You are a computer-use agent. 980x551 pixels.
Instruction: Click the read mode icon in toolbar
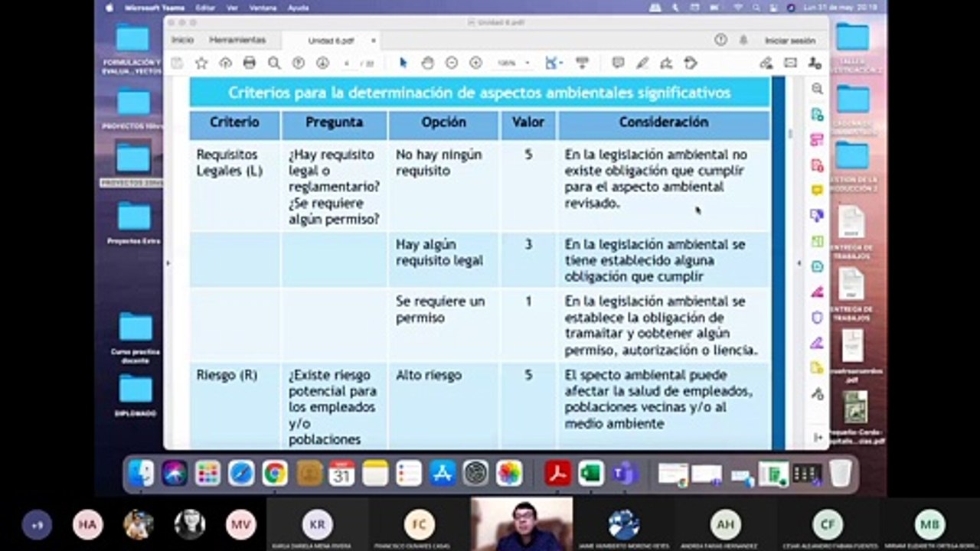pyautogui.click(x=582, y=63)
